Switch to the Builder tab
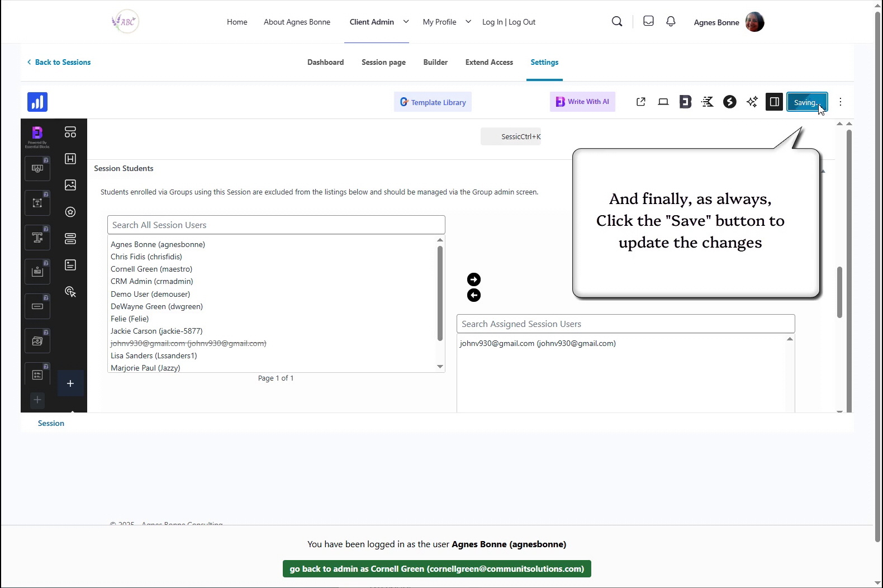Image resolution: width=883 pixels, height=588 pixels. pos(435,62)
